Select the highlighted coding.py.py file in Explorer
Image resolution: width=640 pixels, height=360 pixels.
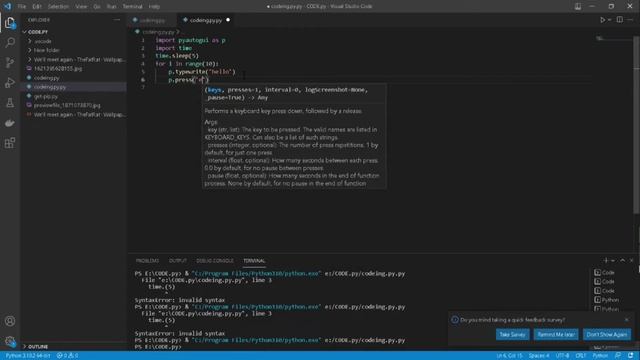click(x=73, y=87)
